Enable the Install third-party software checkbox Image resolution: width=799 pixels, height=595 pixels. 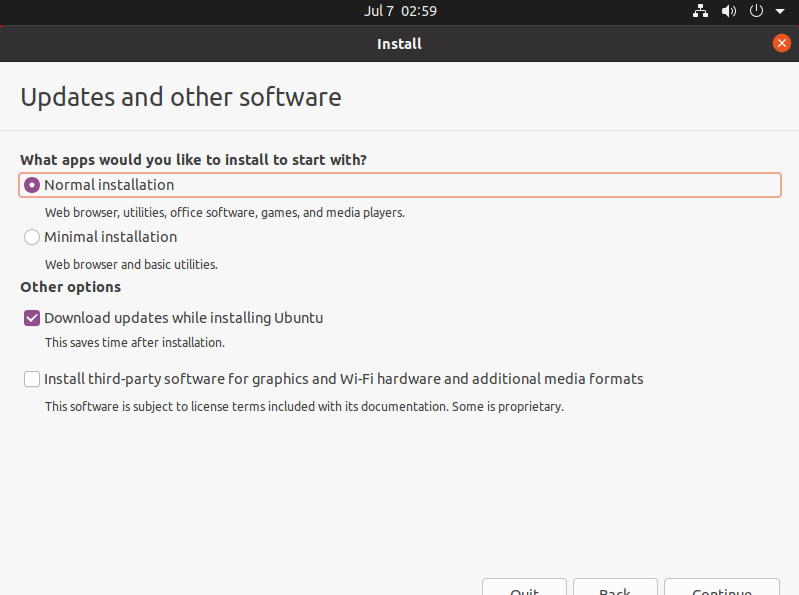(x=32, y=379)
